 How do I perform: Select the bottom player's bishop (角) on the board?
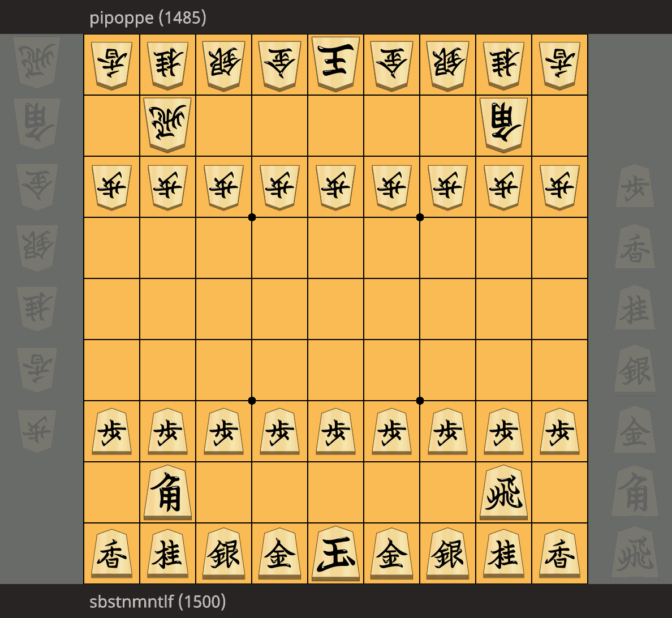coord(167,492)
